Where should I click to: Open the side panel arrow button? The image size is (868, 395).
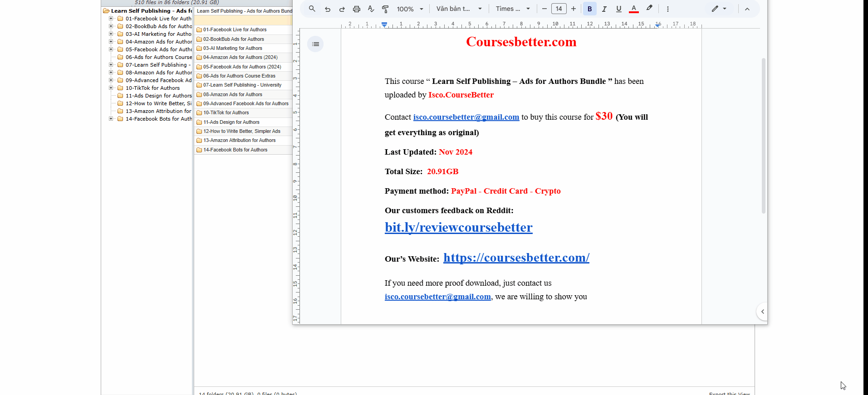point(763,312)
